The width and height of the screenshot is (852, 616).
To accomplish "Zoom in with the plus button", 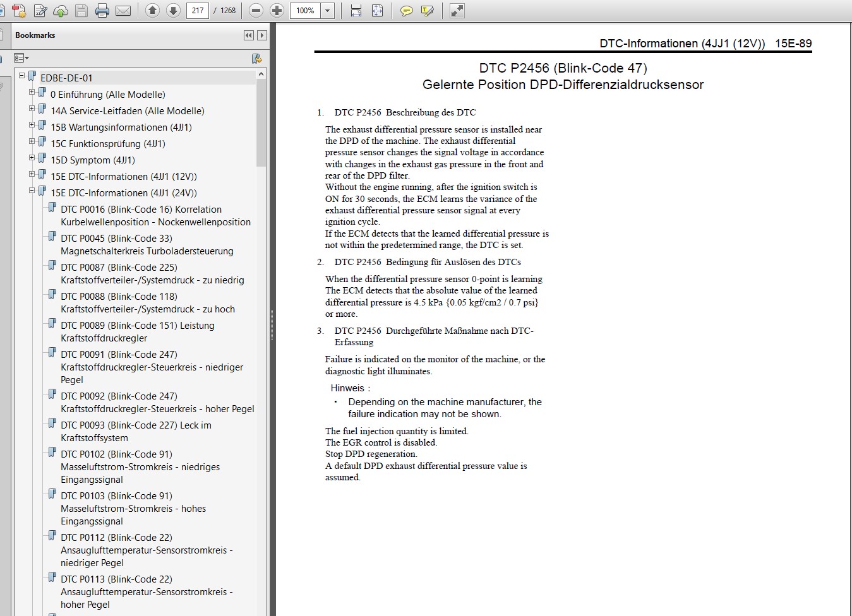I will [277, 11].
